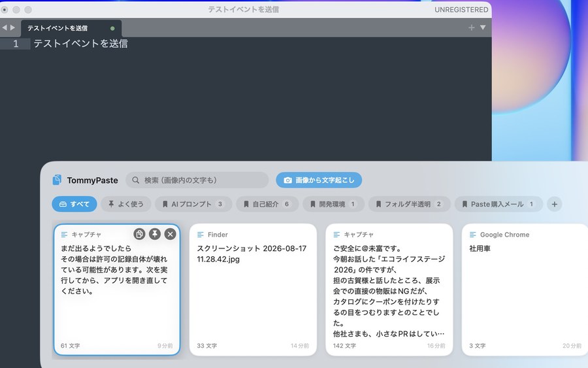Open the フォルダ半透明 folder tab
Screen dimensions: 588x368
click(409, 204)
